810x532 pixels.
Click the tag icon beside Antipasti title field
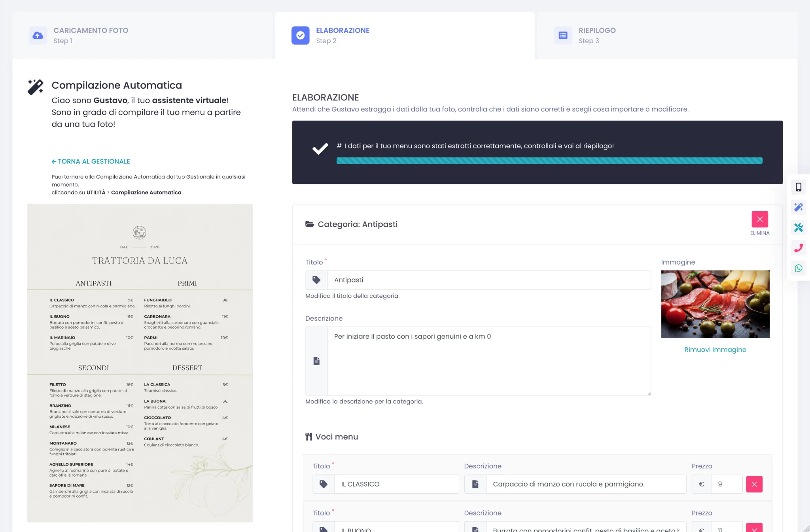(x=316, y=280)
